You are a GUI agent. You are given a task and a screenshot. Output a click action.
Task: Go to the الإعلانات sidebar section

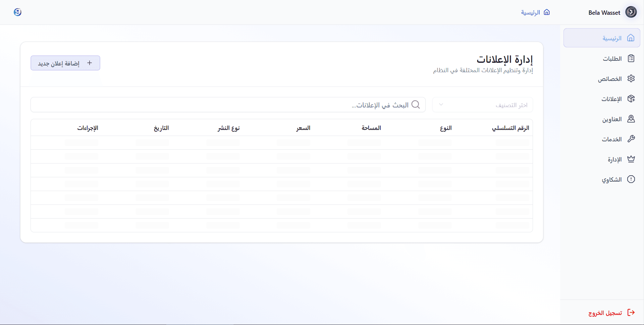[602, 99]
